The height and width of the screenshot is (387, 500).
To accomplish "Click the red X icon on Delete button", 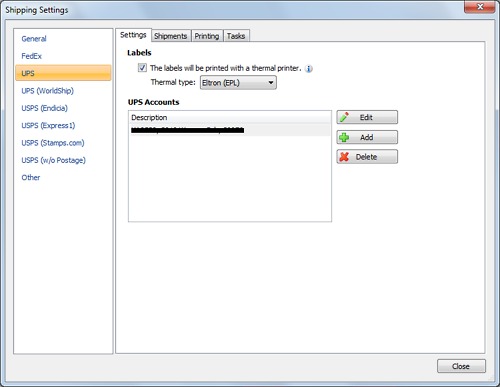I will (344, 157).
